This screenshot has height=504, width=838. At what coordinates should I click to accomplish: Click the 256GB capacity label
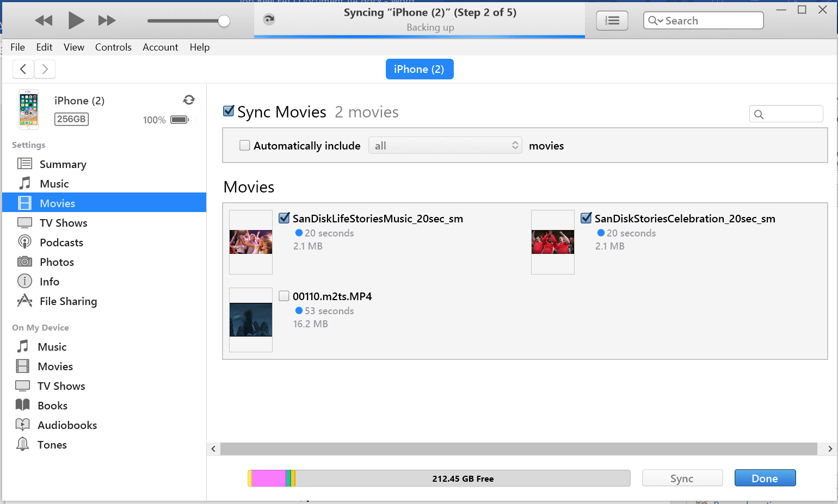tap(71, 119)
